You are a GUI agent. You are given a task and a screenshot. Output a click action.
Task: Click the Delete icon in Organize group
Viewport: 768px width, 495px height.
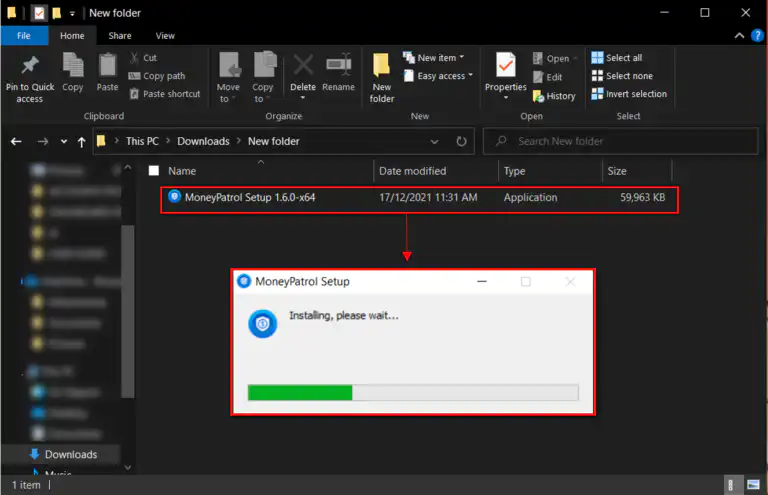pyautogui.click(x=302, y=66)
